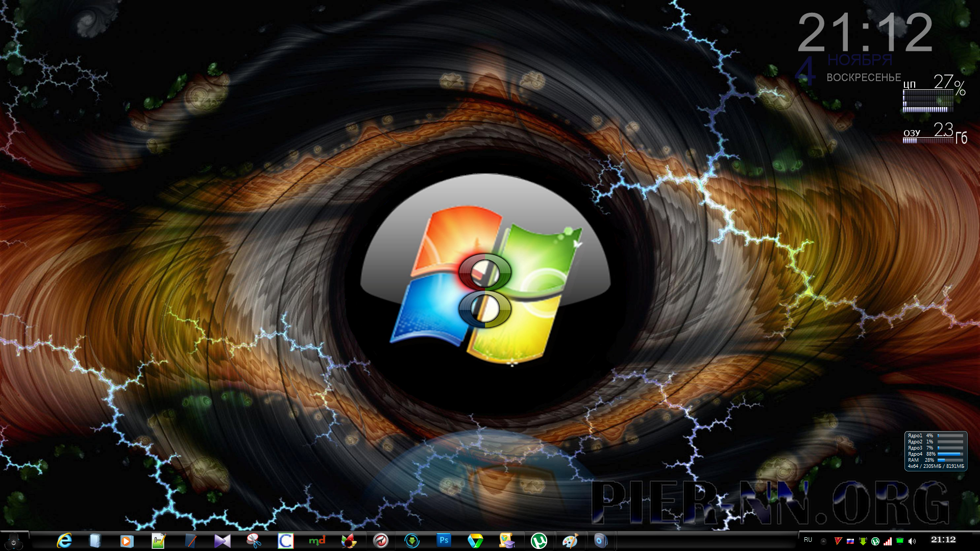
Task: Open the uTorrent tray icon
Action: click(x=875, y=541)
